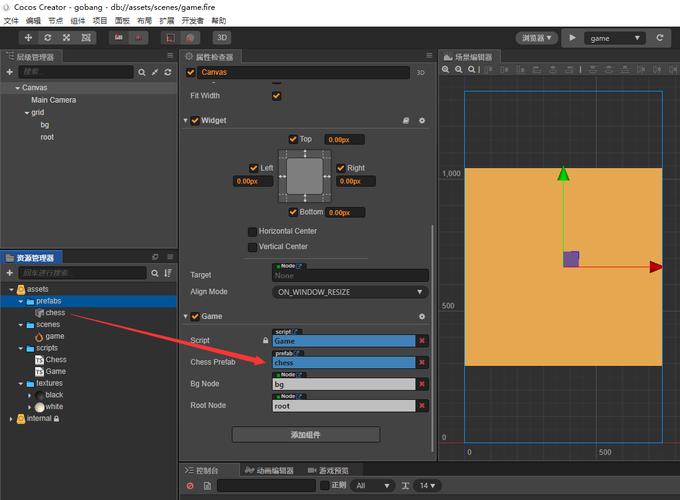
Task: Open the Align Mode ON_WINDOW_RESIZE dropdown
Action: point(350,292)
